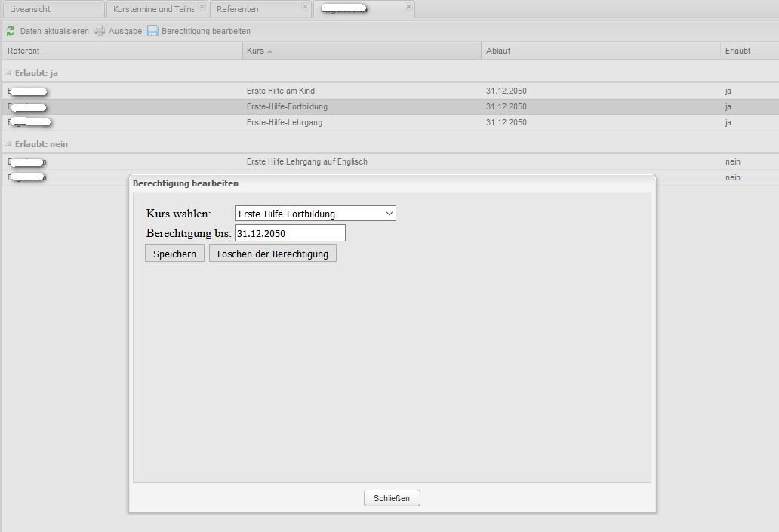Click Schließen to close the dialog

pyautogui.click(x=392, y=498)
